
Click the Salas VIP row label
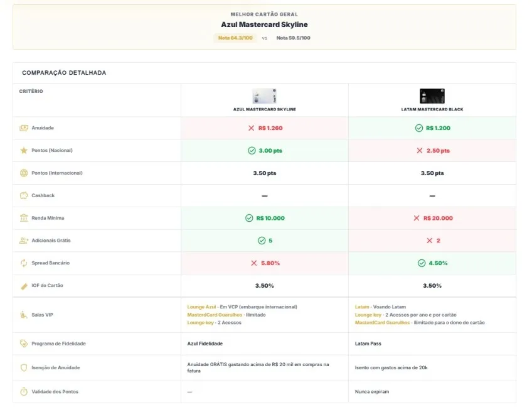(43, 315)
